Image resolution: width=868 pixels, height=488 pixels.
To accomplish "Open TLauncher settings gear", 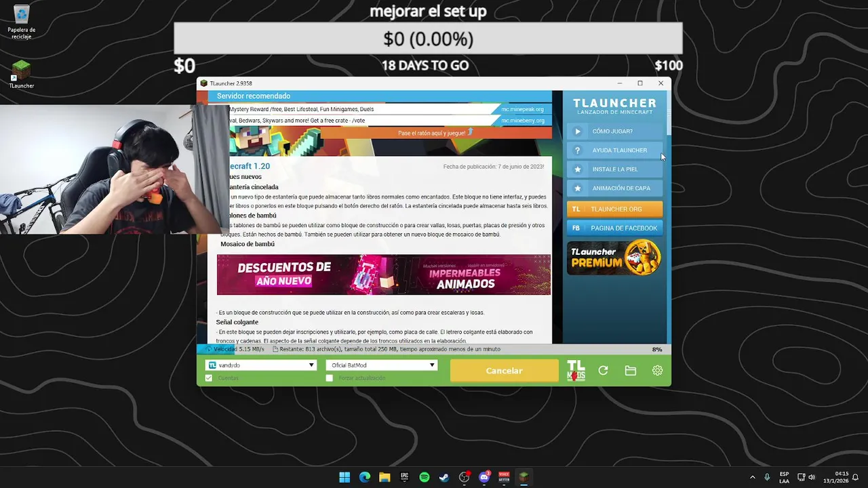I will click(x=657, y=371).
